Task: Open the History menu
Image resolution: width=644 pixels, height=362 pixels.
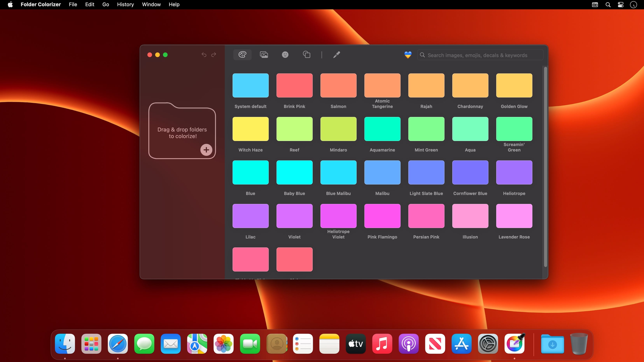Action: coord(125,4)
